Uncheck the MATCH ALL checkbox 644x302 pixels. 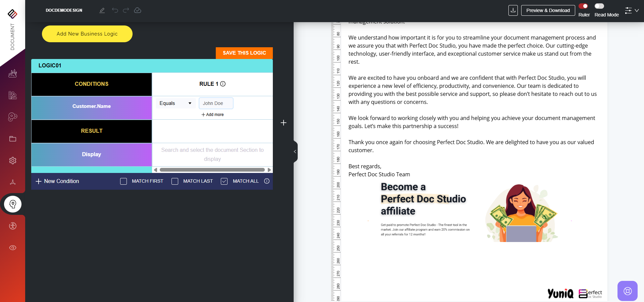click(224, 181)
